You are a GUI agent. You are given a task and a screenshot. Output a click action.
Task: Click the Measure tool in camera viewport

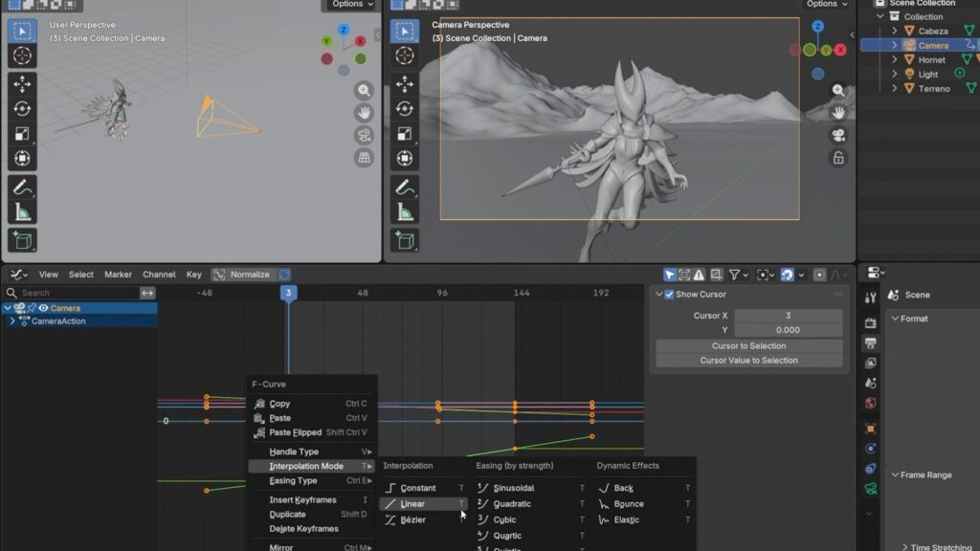[405, 212]
